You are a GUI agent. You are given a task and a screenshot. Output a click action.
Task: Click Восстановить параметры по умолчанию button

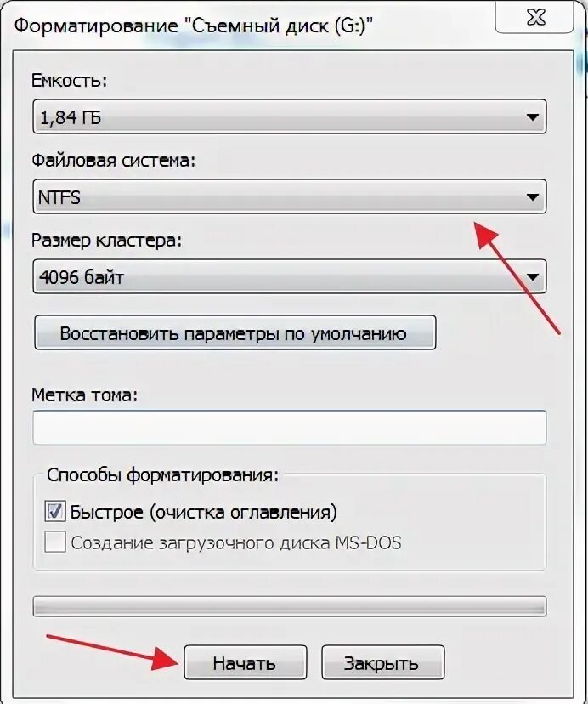235,332
